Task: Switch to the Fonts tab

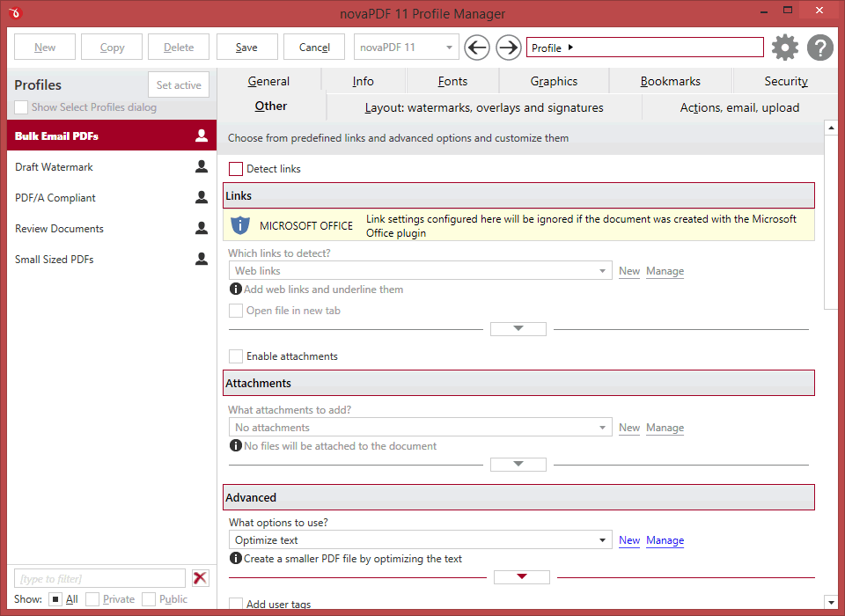Action: click(452, 81)
